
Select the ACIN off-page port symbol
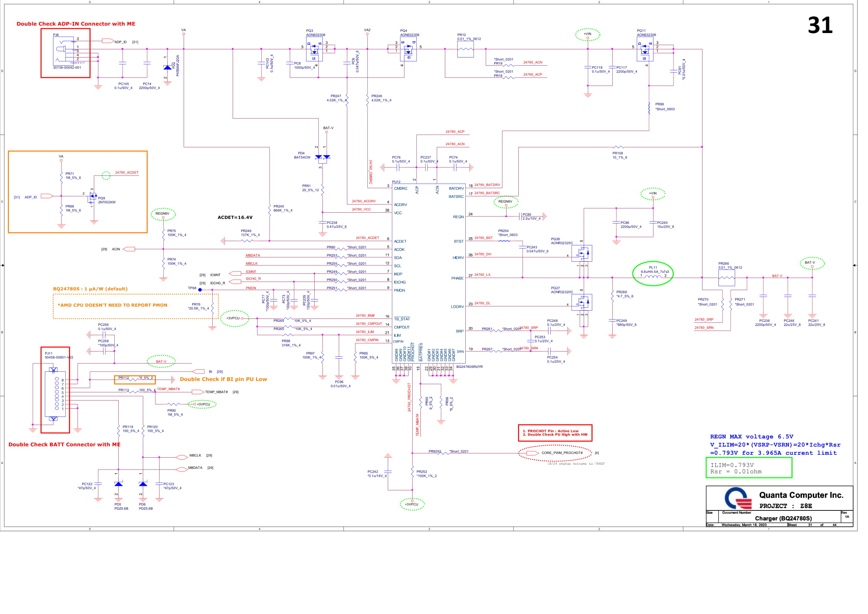(129, 249)
